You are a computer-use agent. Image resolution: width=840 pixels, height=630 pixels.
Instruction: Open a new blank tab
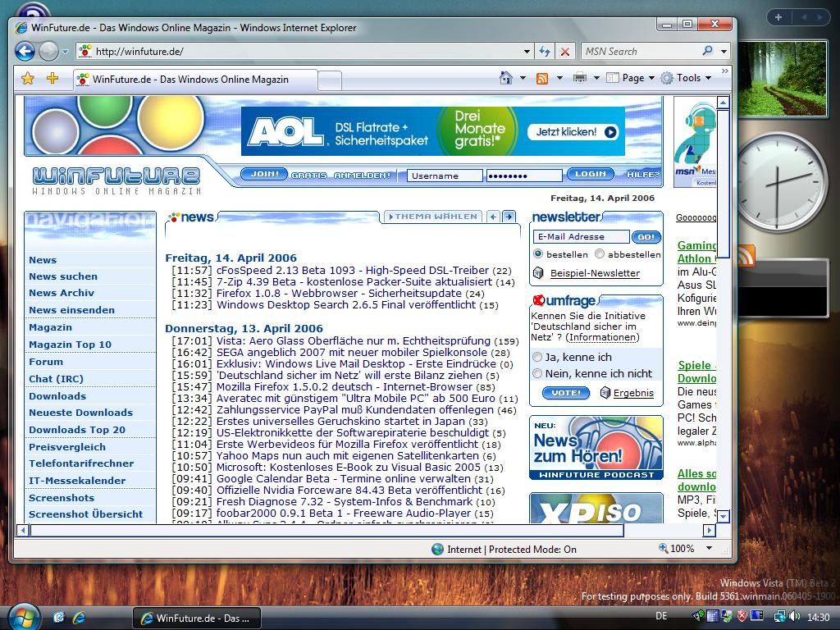click(x=330, y=80)
